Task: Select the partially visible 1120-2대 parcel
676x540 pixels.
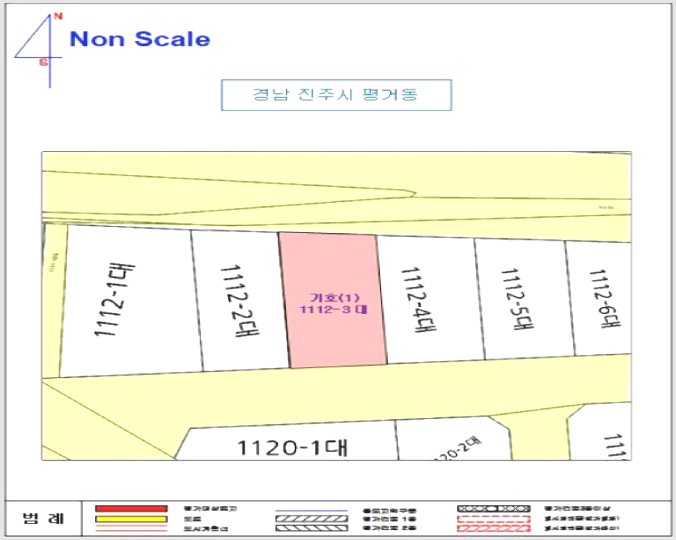Action: (x=454, y=439)
